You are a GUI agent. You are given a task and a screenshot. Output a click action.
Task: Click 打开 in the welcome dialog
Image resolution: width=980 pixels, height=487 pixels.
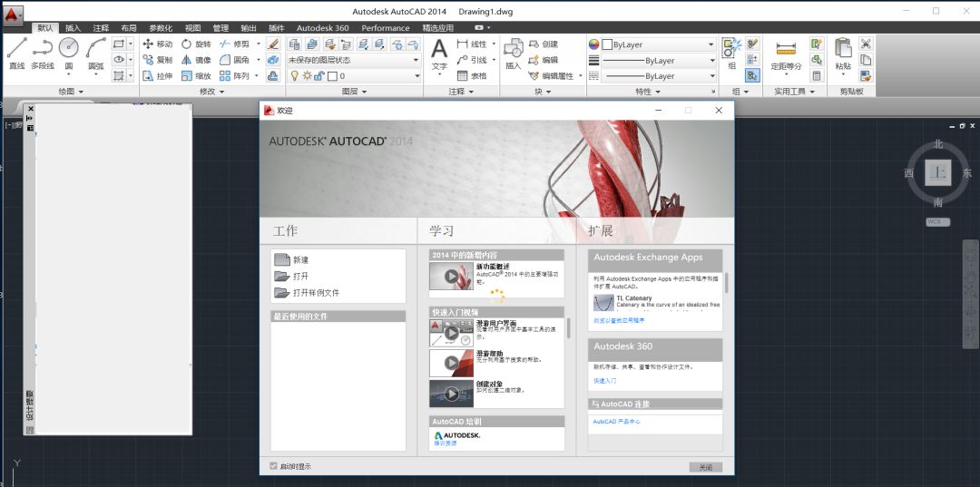[x=291, y=276]
